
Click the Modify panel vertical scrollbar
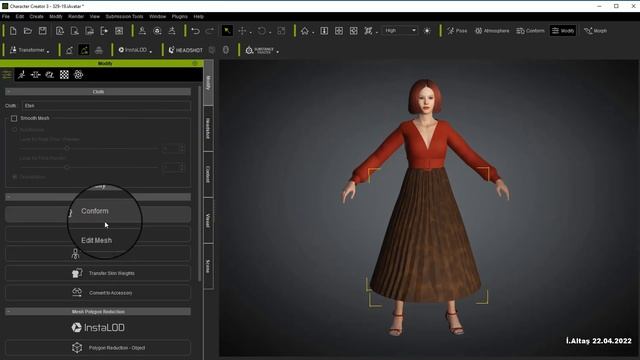(199, 184)
